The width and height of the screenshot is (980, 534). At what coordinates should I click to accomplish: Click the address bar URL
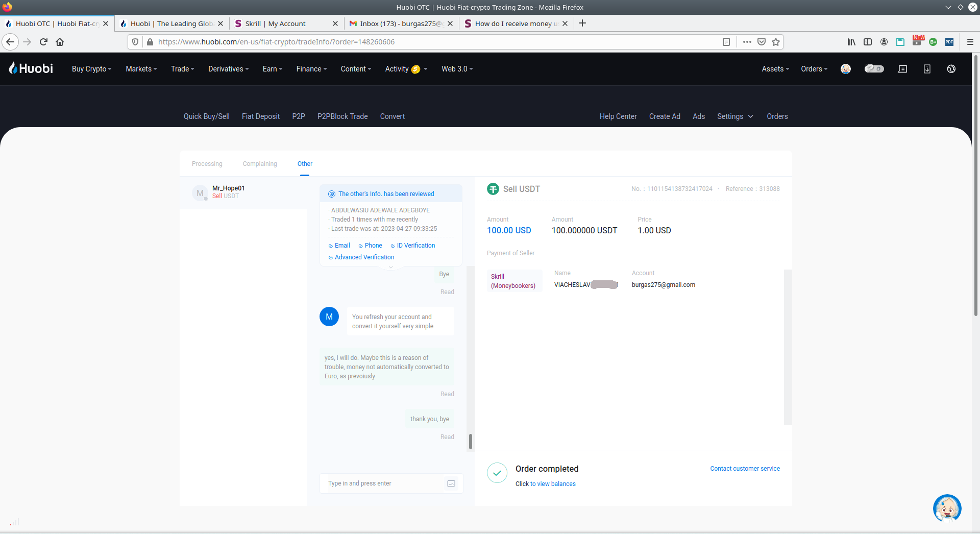[x=276, y=42]
